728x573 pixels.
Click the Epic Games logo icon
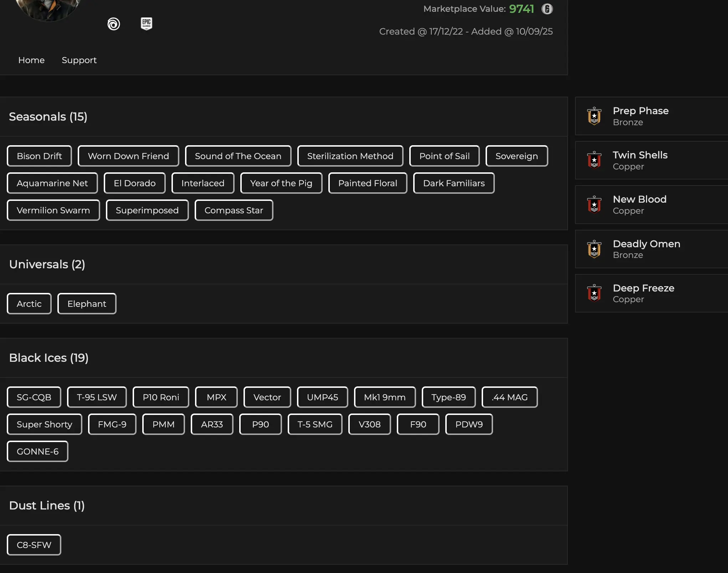click(x=146, y=24)
